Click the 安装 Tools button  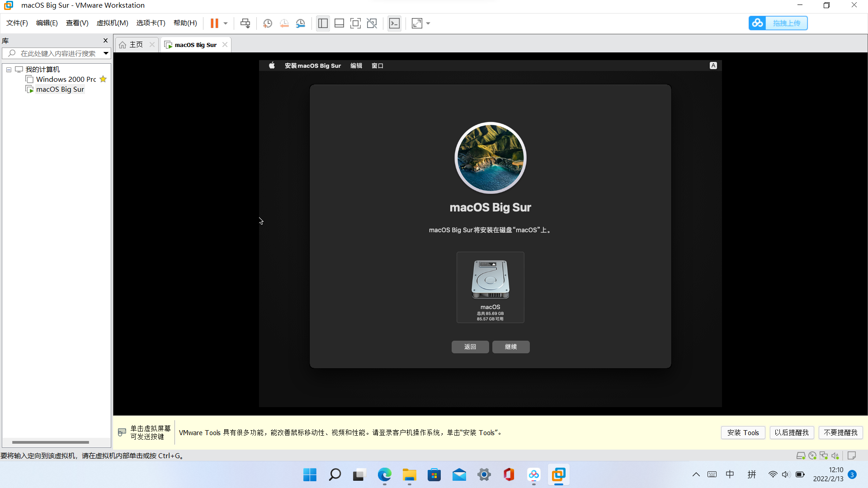pos(743,432)
